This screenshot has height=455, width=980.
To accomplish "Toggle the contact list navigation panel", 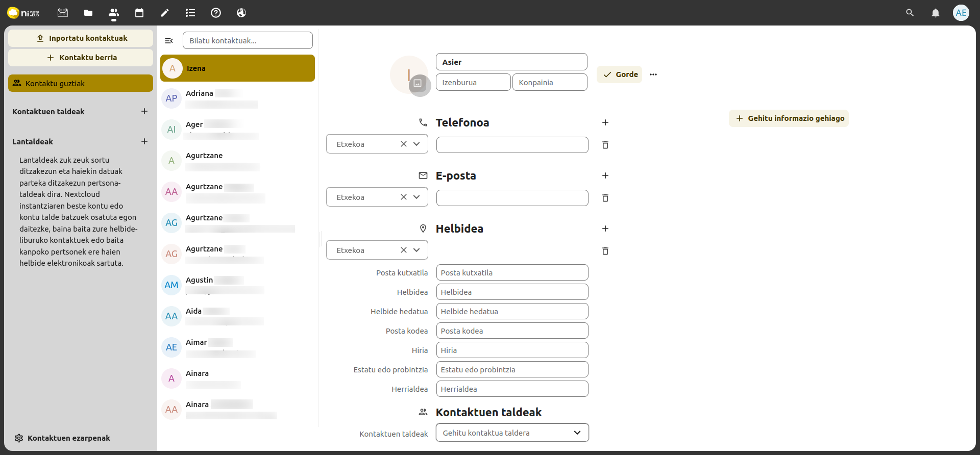I will click(169, 41).
